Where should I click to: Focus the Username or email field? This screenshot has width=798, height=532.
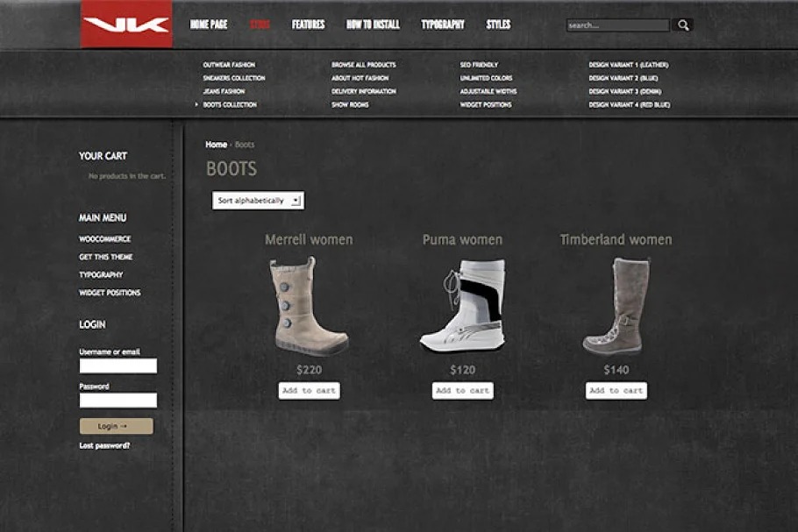click(x=118, y=366)
